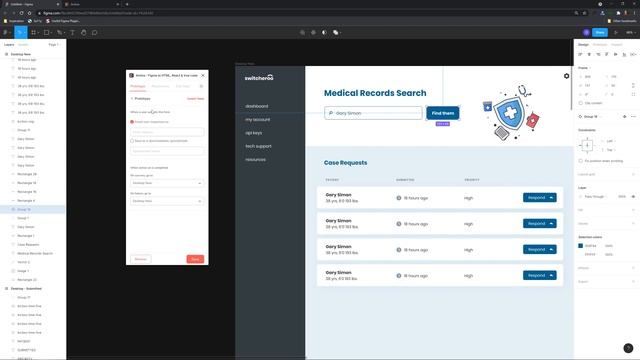Click the Align top icon
The width and height of the screenshot is (640, 360).
click(607, 54)
